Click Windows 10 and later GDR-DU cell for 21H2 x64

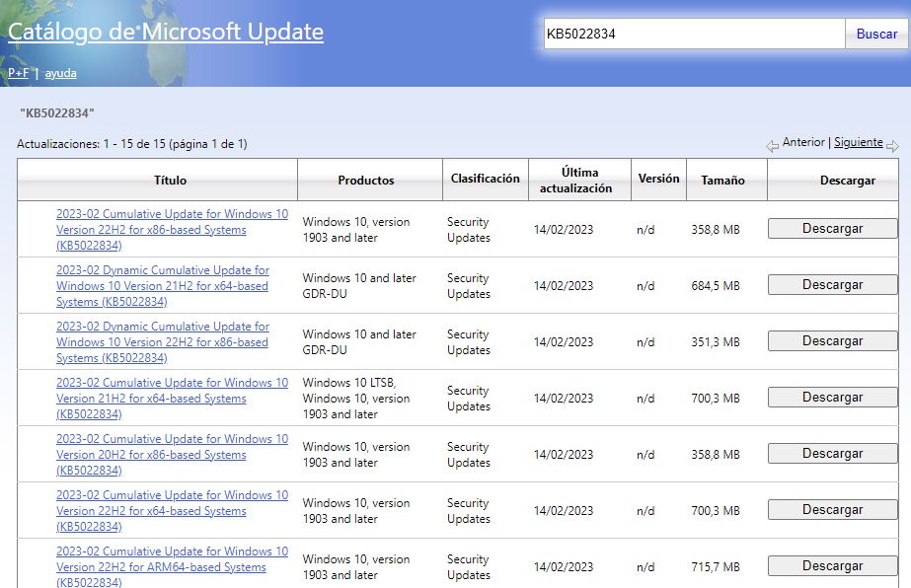[x=359, y=286]
